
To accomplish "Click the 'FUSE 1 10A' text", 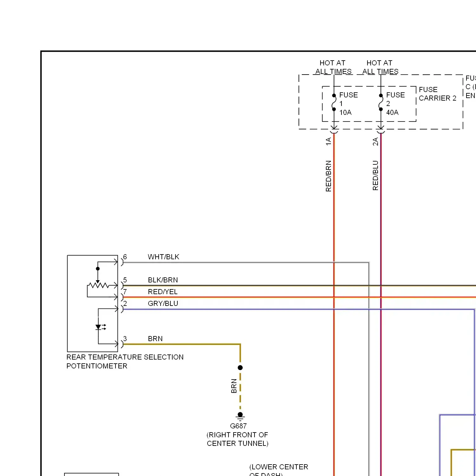I will point(348,103).
